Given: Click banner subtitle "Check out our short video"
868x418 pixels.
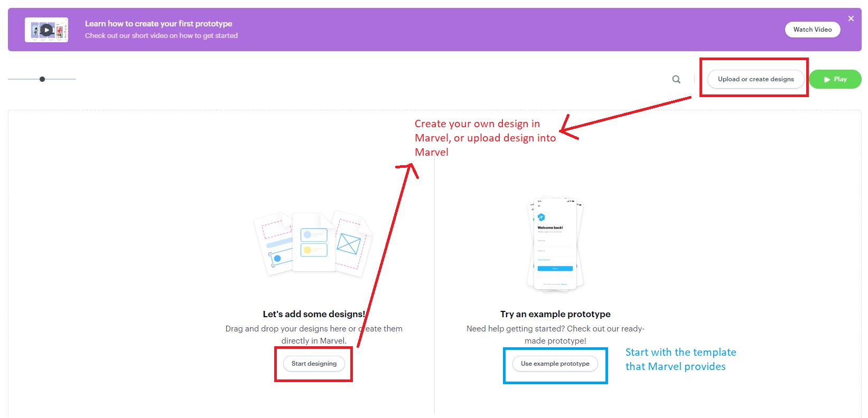Looking at the screenshot, I should [161, 36].
